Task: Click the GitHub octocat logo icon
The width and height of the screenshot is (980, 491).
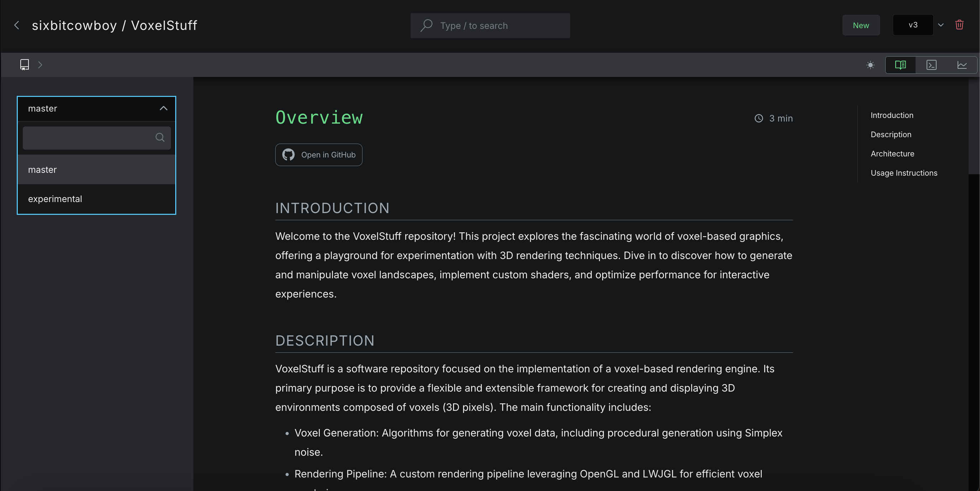Action: coord(288,155)
